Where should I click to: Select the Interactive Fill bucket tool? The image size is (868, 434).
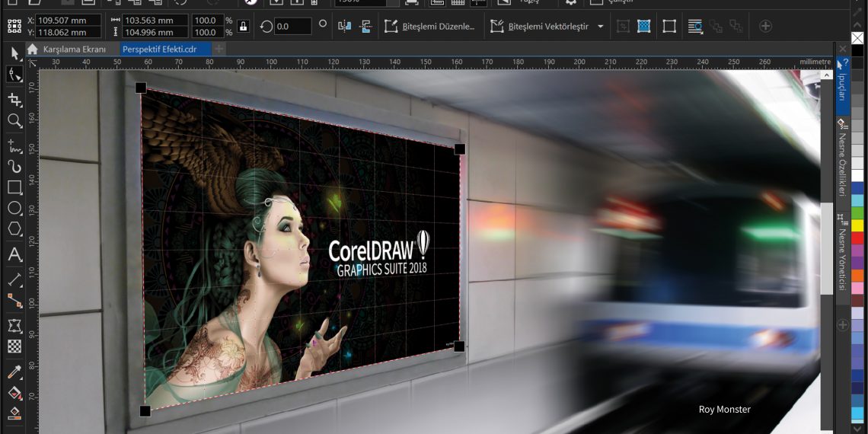14,393
